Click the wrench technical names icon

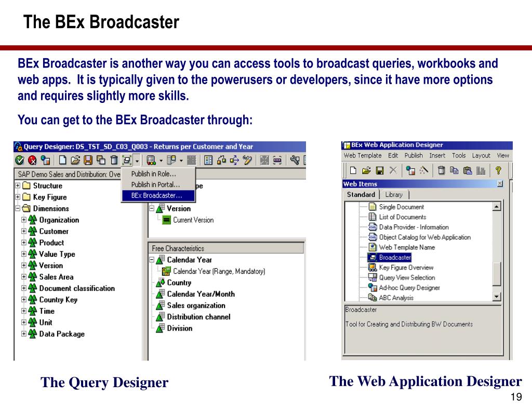coord(295,160)
